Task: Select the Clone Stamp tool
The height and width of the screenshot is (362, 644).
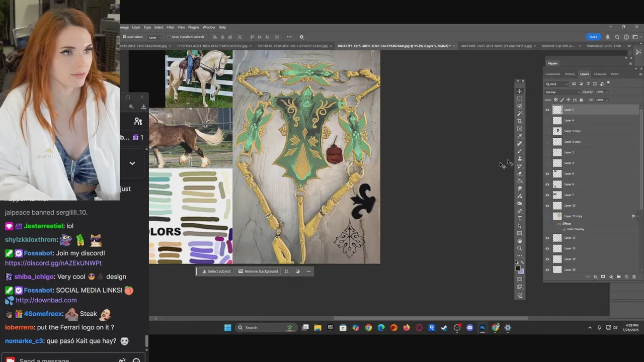Action: pyautogui.click(x=520, y=159)
